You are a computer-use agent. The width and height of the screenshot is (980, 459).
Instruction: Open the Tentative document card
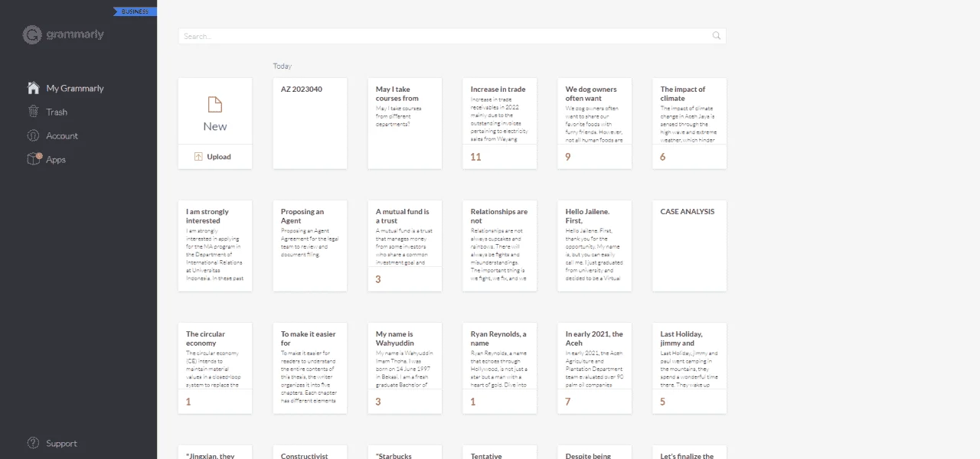500,452
